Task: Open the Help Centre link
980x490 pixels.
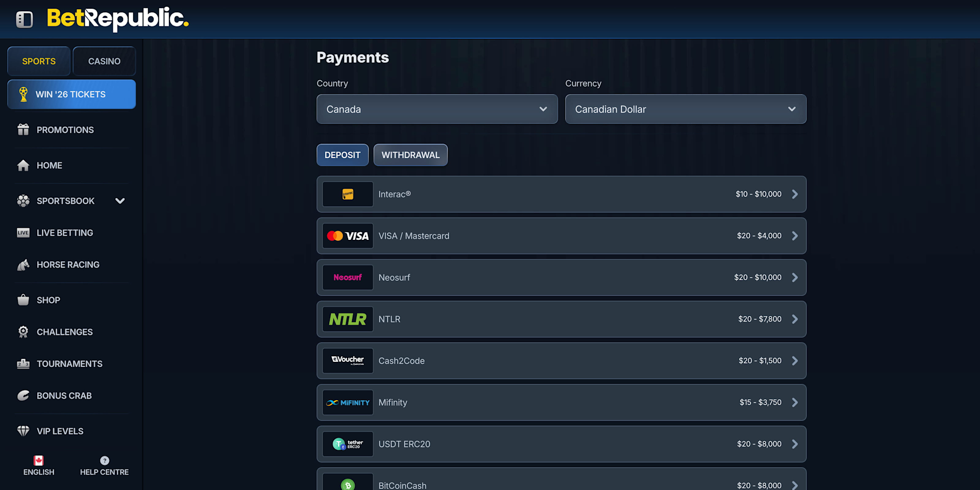Action: 104,466
